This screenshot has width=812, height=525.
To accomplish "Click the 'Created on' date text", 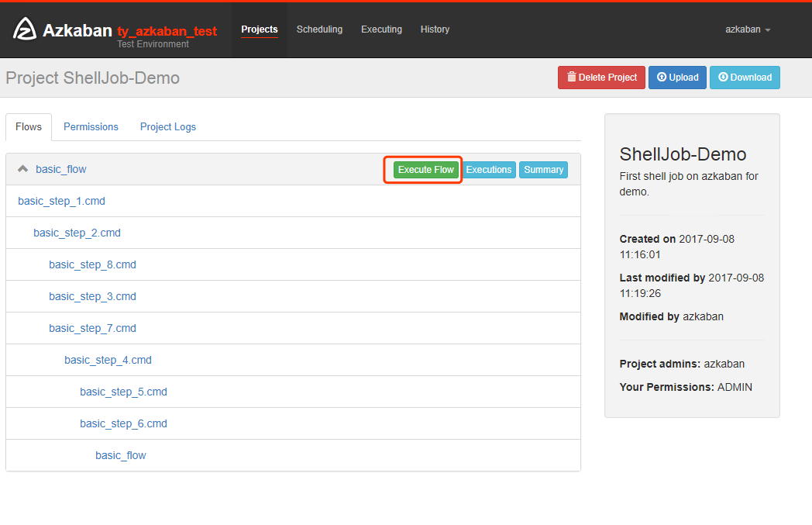I will click(677, 247).
